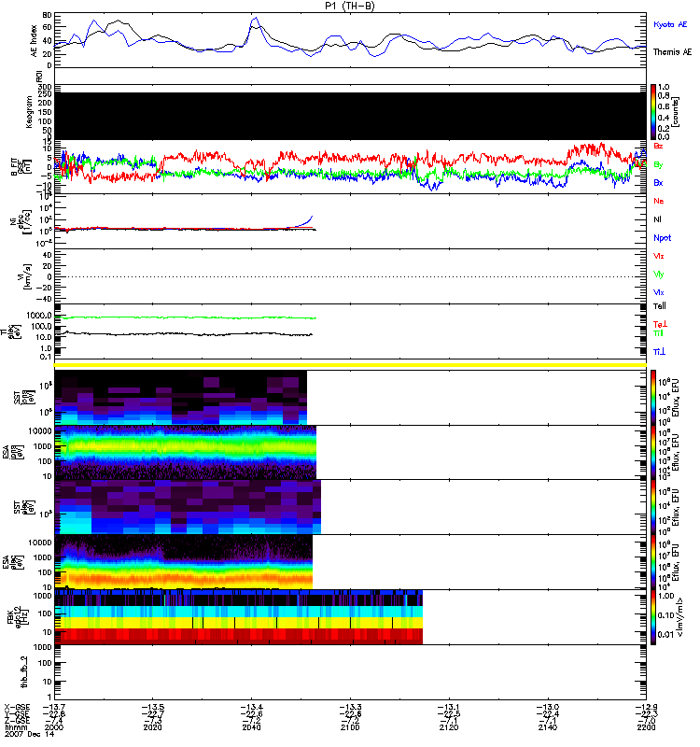Click the "Keogram" axis label
Screen dimensions: 700x747
click(29, 112)
